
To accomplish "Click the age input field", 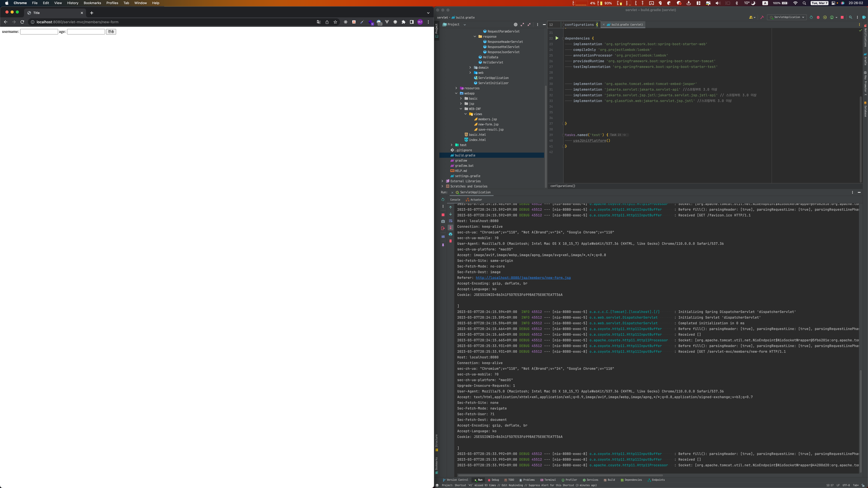I will (x=86, y=32).
